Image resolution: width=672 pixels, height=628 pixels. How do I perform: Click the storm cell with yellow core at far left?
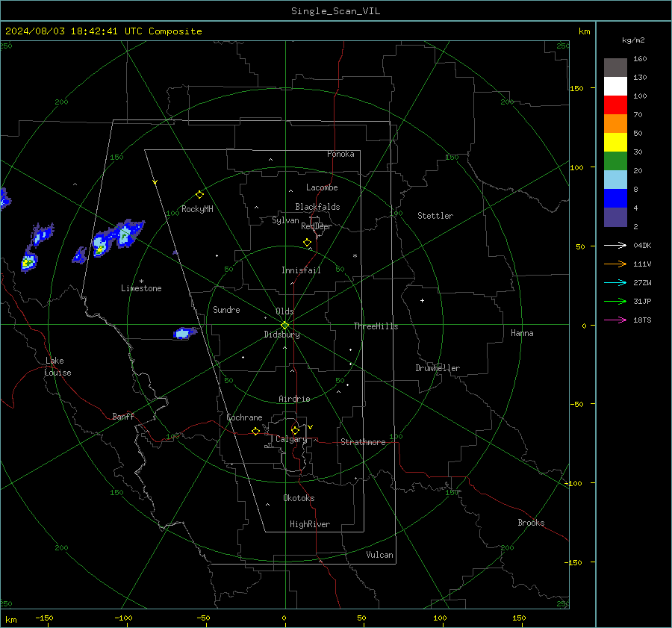(x=29, y=261)
